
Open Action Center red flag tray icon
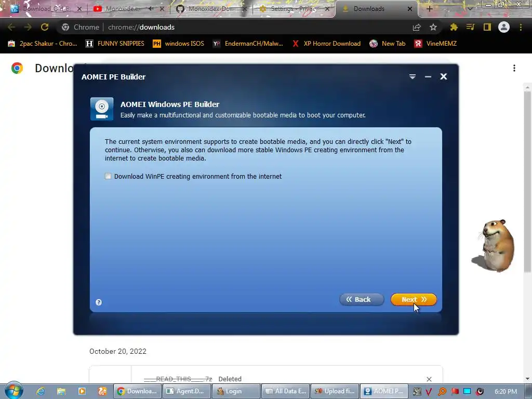455,392
